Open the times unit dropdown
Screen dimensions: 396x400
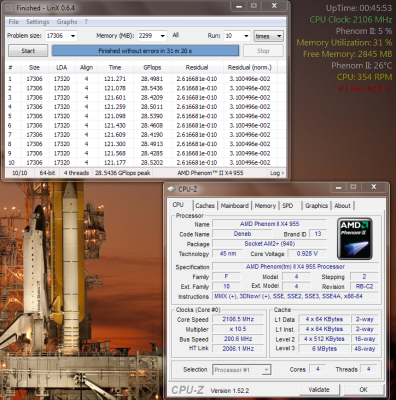click(x=268, y=36)
